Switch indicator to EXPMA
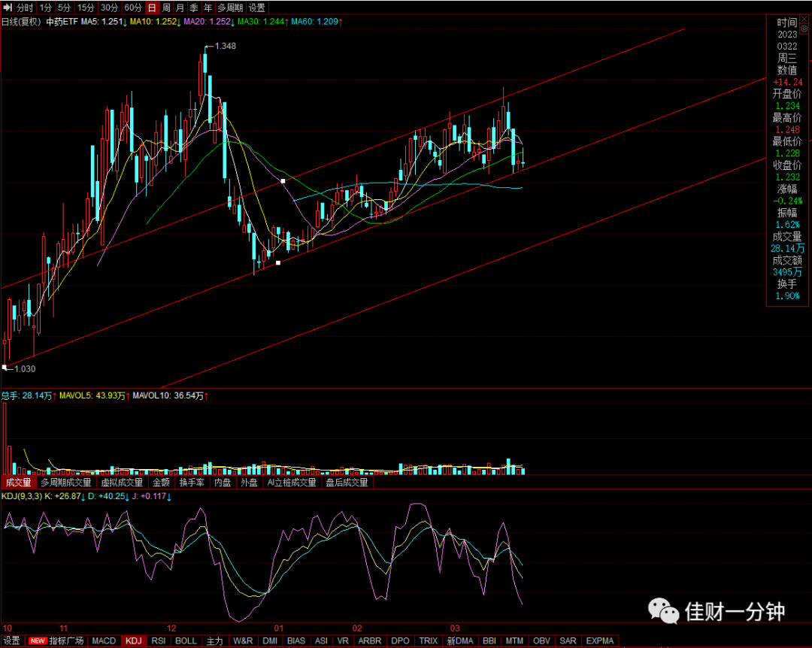Image resolution: width=812 pixels, height=648 pixels. coord(600,640)
